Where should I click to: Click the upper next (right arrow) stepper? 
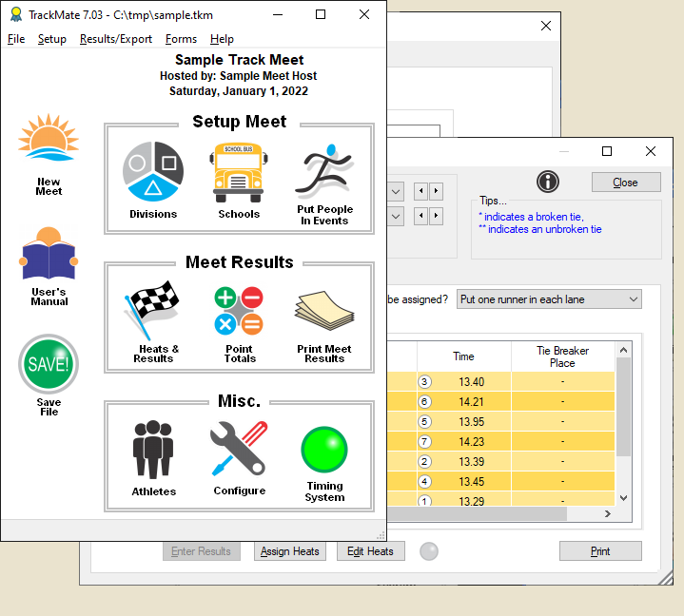436,191
